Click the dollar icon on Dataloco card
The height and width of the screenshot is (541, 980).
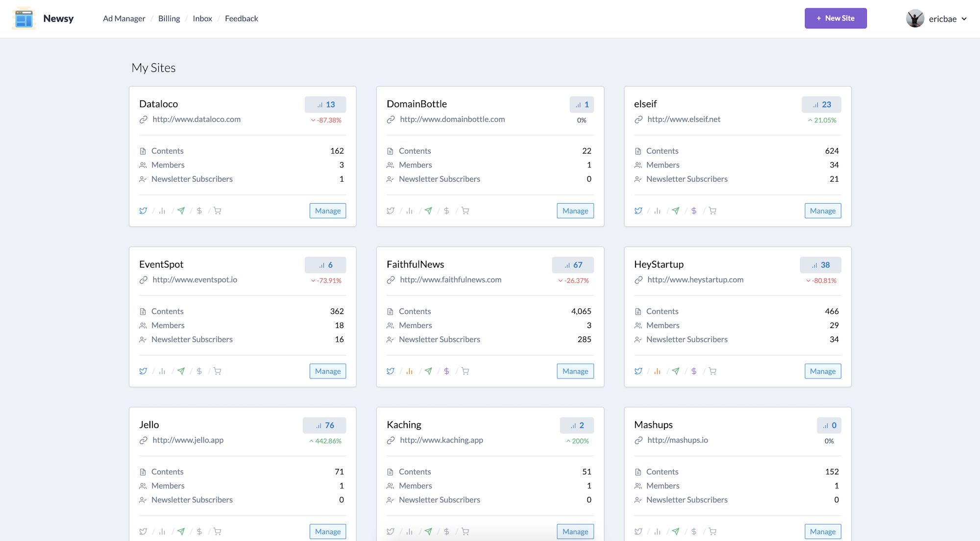pyautogui.click(x=199, y=211)
